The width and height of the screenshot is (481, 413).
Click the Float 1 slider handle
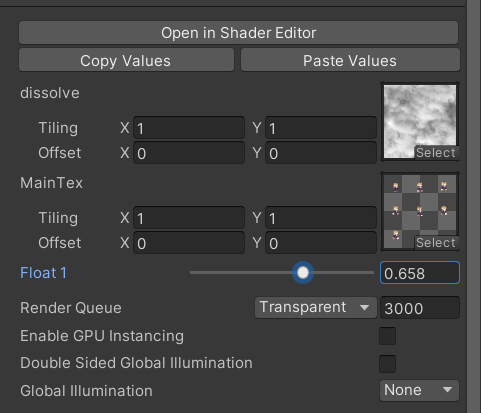(303, 273)
